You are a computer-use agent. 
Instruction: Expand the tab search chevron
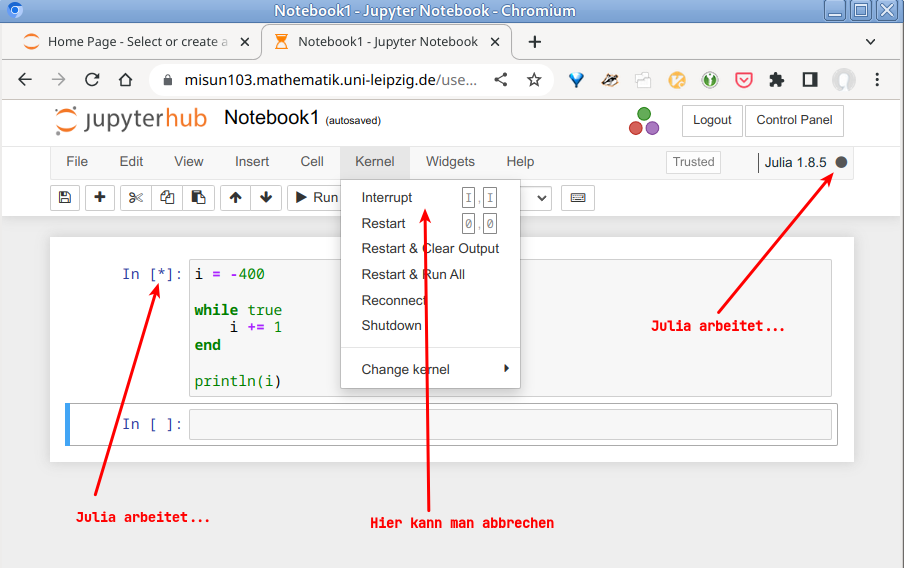[871, 42]
